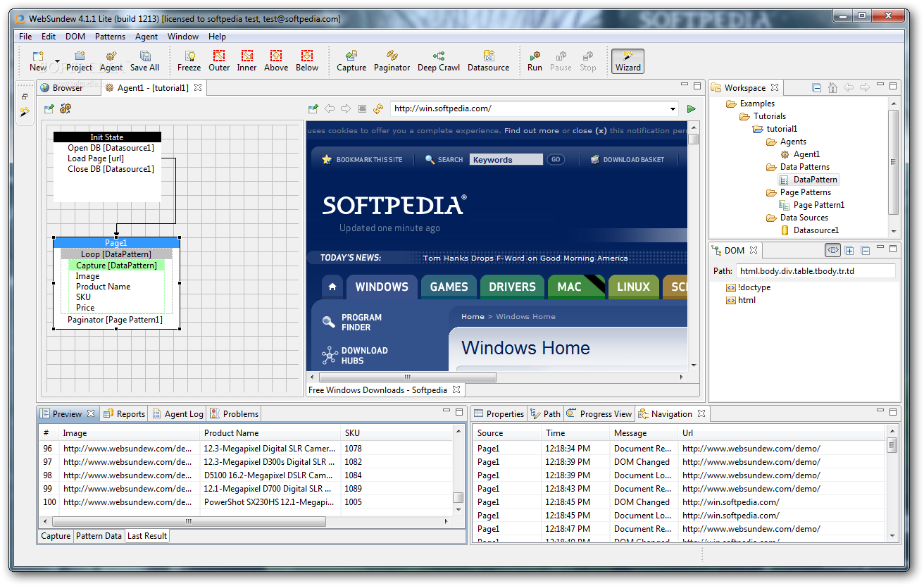Collapse all items in the Workspace panel
This screenshot has width=924, height=586.
pos(816,87)
